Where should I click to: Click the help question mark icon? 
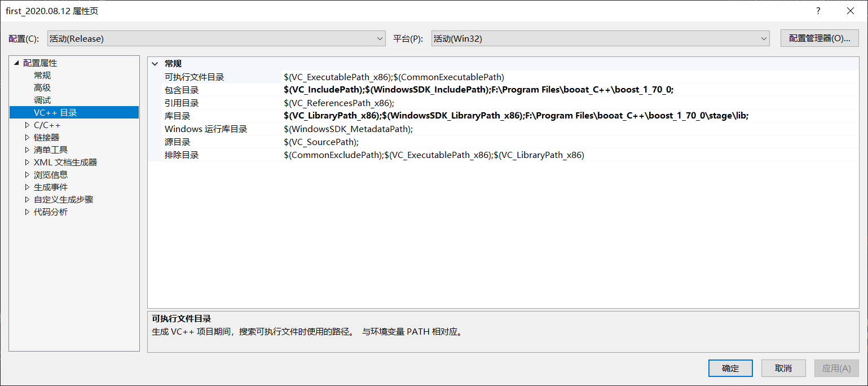pyautogui.click(x=818, y=11)
